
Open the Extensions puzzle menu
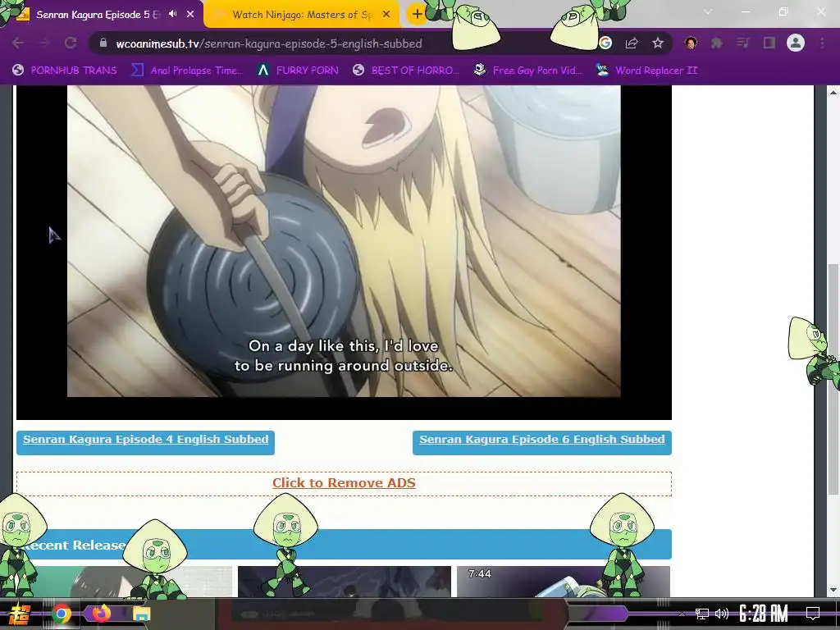[x=716, y=43]
